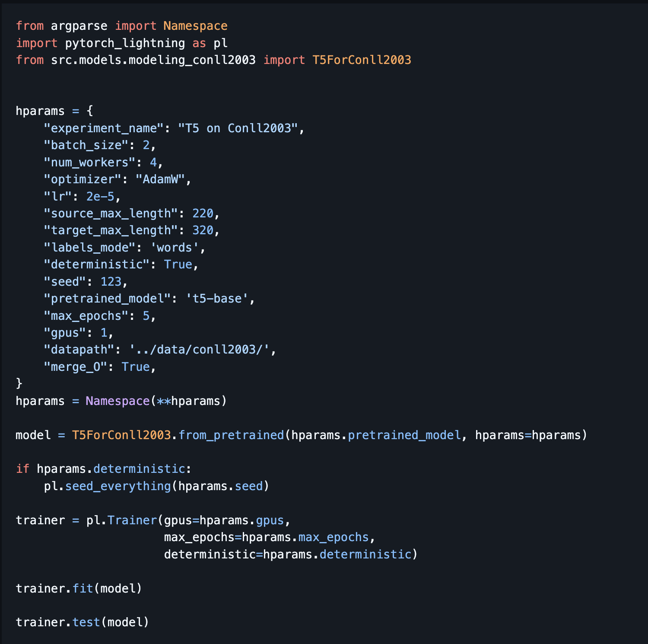Click the 'words' labels_mode string
The width and height of the screenshot is (648, 644).
click(x=175, y=248)
